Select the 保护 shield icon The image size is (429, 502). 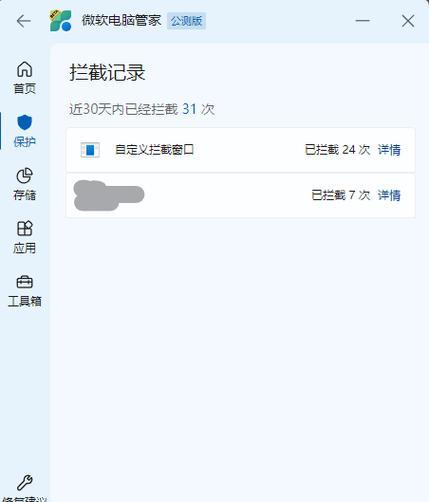(x=25, y=122)
